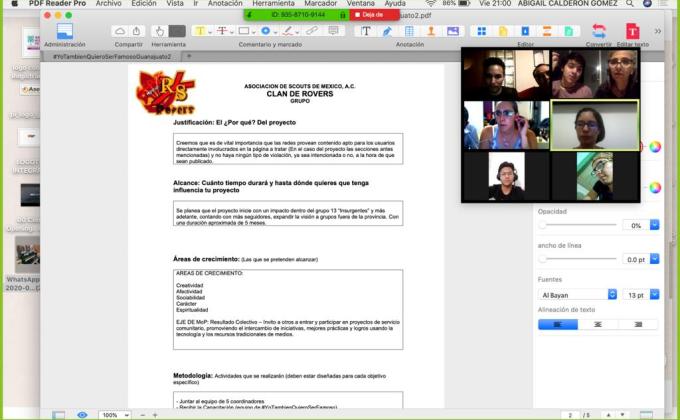Click the orange stamp tool icon
This screenshot has height=420, width=680.
point(431,31)
